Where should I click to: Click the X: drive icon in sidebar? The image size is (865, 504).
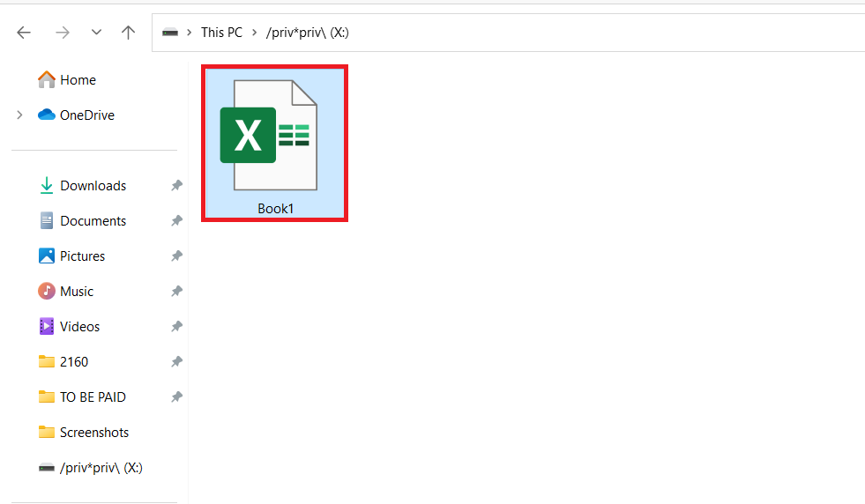click(x=47, y=468)
